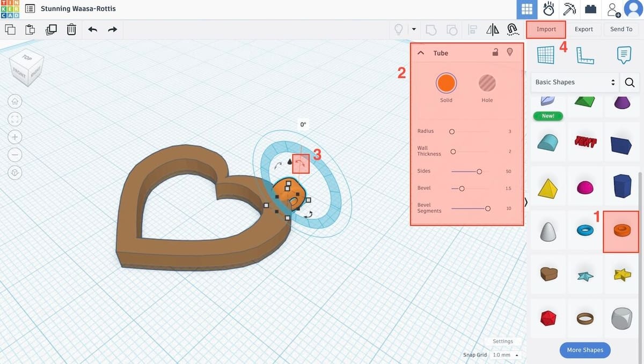
Task: Zoom in on the workplane
Action: pyautogui.click(x=15, y=137)
